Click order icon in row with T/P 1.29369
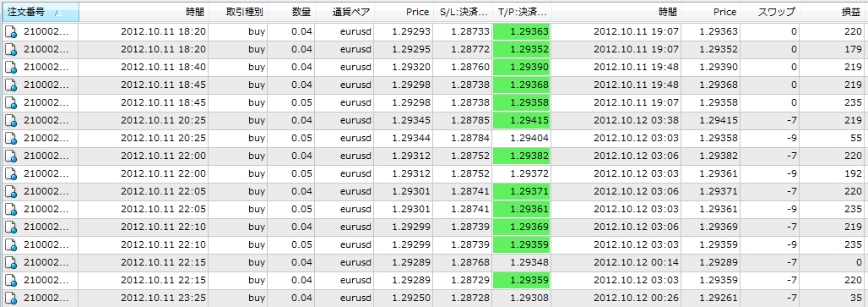 (x=11, y=228)
